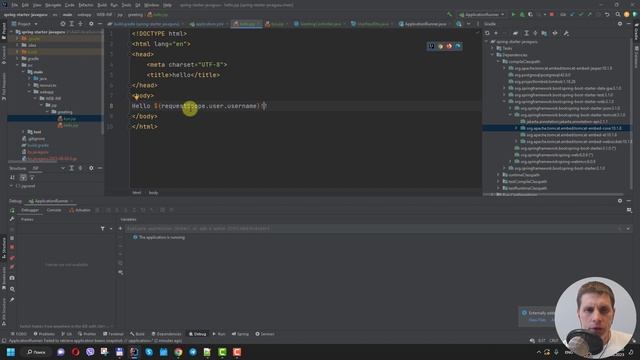Open the Help menu
Image resolution: width=640 pixels, height=360 pixels.
tap(167, 5)
